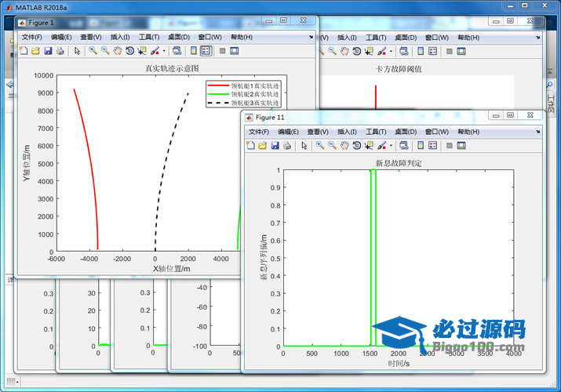Viewport: 561px width, 392px height.
Task: Open Brush tool dropdown arrow in Figure 1
Action: [164, 52]
